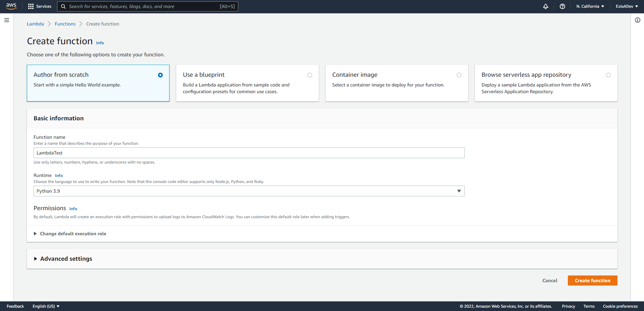Open the EzioADev account menu
This screenshot has width=644, height=311.
[627, 6]
